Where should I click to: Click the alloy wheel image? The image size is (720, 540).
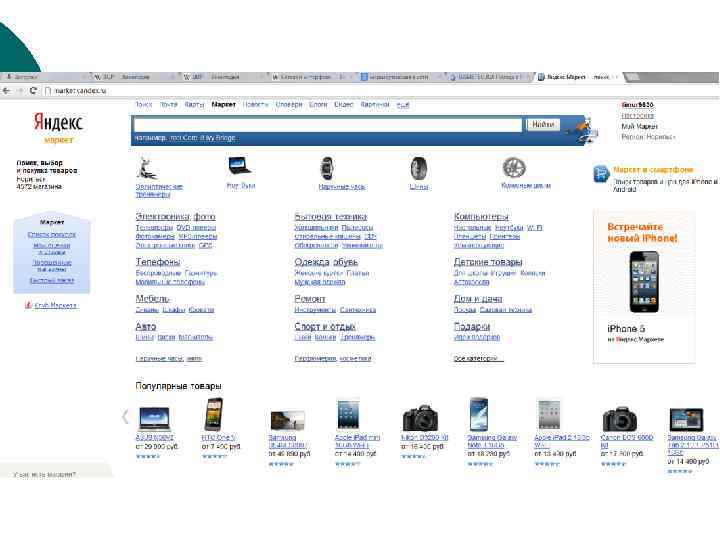tap(514, 168)
